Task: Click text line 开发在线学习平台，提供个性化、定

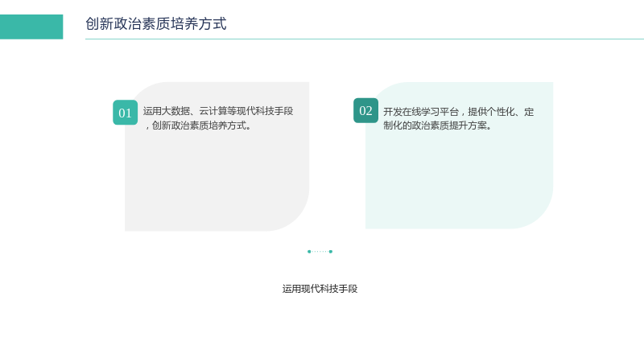Action: click(x=458, y=112)
